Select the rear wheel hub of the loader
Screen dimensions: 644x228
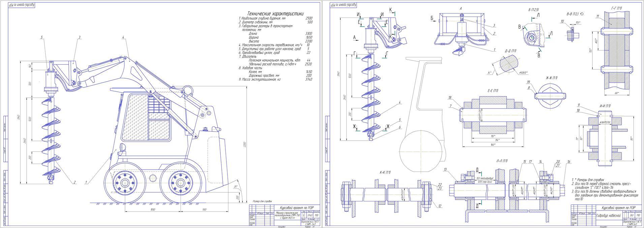pos(179,184)
